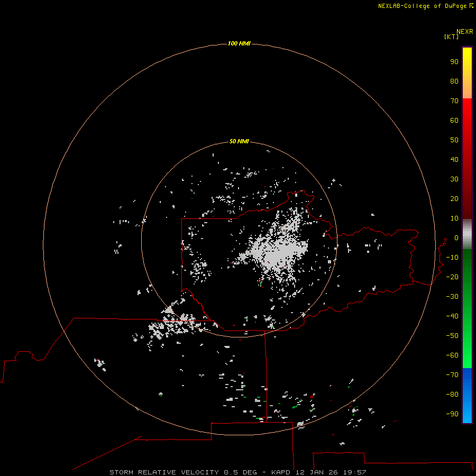Click the -20 value on the velocity scale
476x476 pixels.
452,277
